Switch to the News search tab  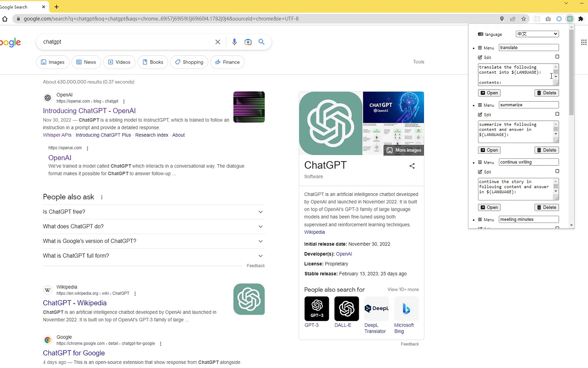click(86, 62)
